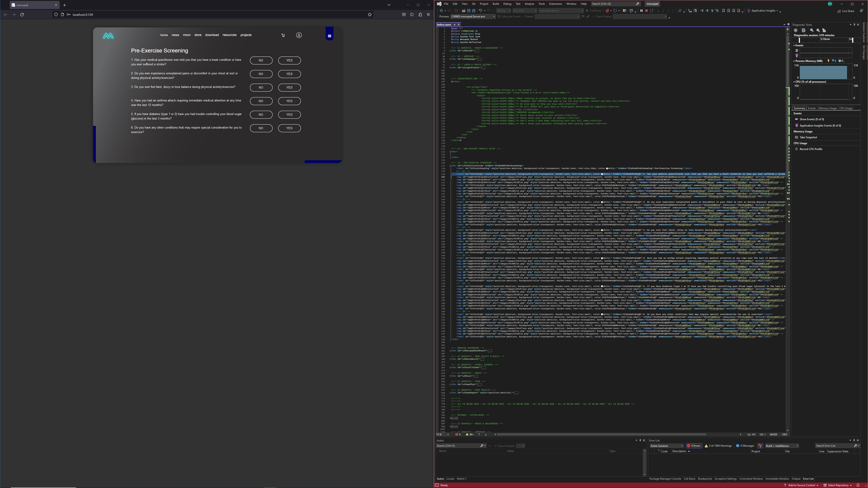
Task: Open Diagnostic Tools settings gear
Action: coord(796,30)
